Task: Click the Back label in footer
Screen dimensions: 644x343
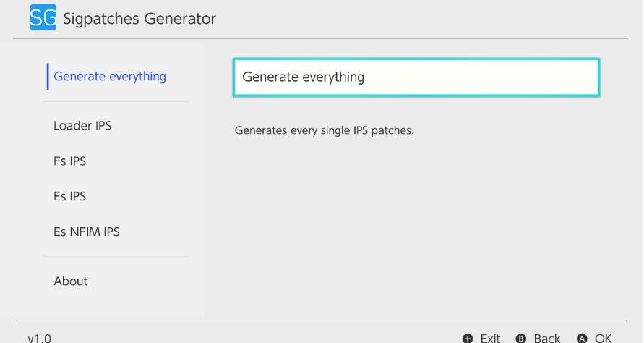Action: (x=546, y=339)
